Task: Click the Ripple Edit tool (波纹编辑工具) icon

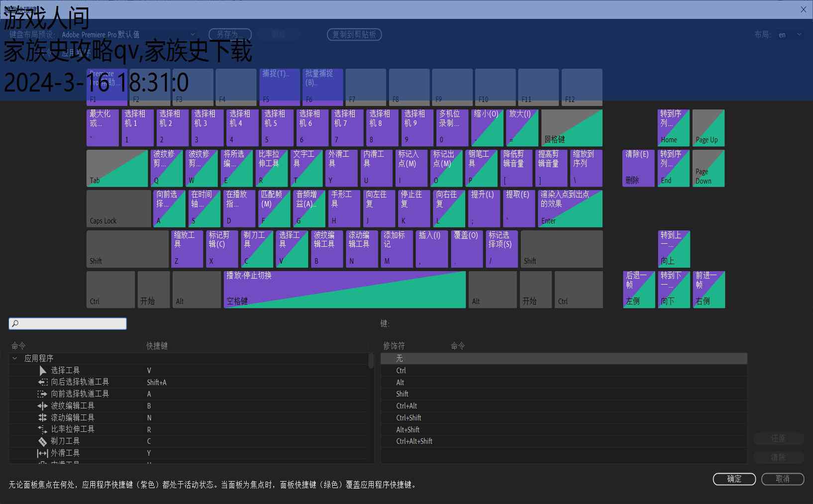Action: pyautogui.click(x=43, y=406)
